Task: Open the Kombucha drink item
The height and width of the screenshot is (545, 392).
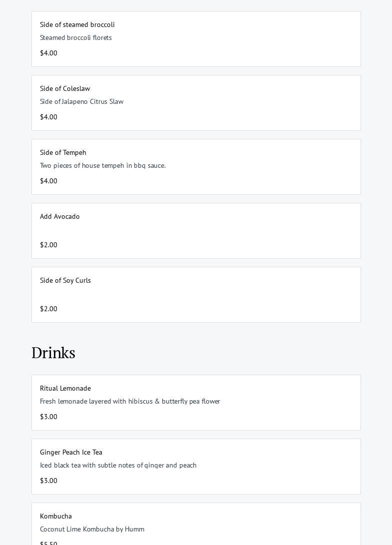Action: 196,525
